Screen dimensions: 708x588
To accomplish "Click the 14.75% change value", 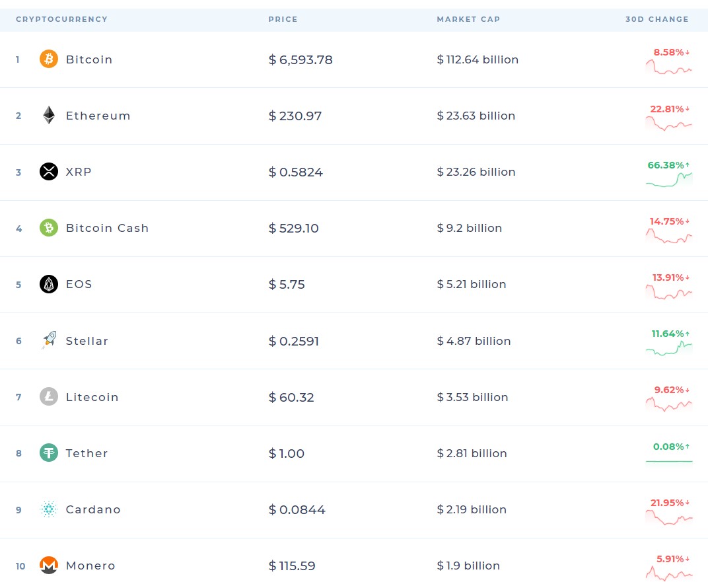I will click(670, 221).
